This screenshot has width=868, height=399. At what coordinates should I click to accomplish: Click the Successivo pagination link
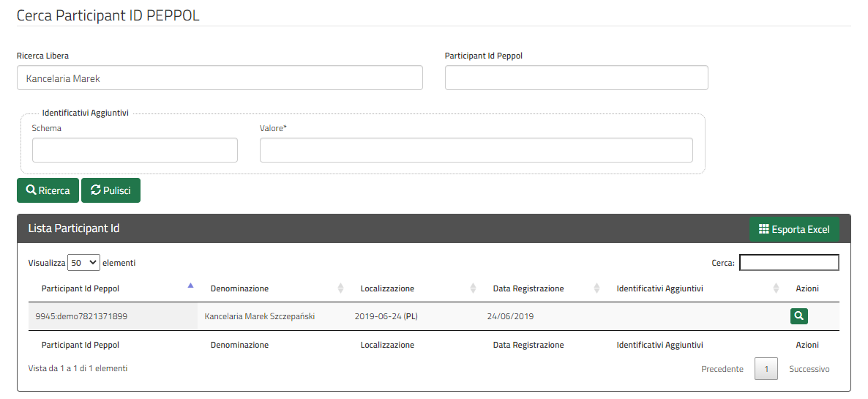coord(809,368)
